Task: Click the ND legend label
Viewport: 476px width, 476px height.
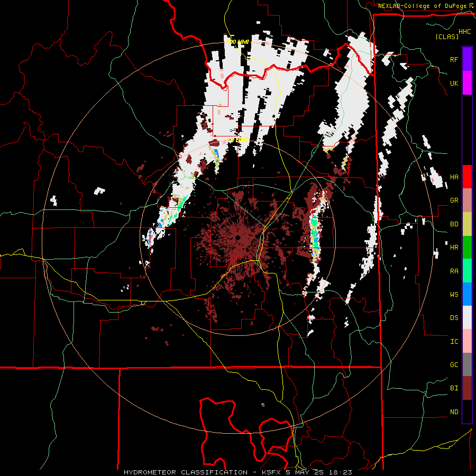Action: coord(454,412)
